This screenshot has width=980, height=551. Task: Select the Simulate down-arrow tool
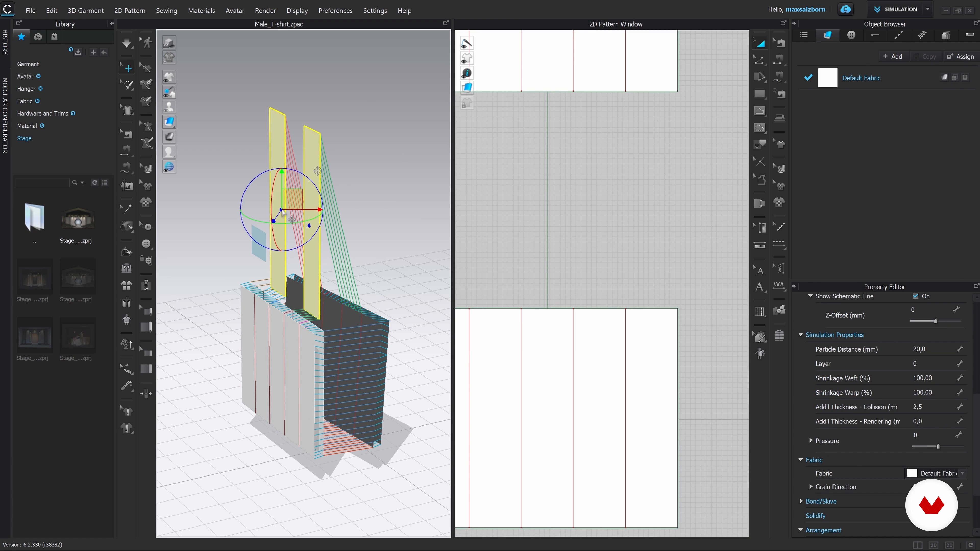[x=127, y=43]
